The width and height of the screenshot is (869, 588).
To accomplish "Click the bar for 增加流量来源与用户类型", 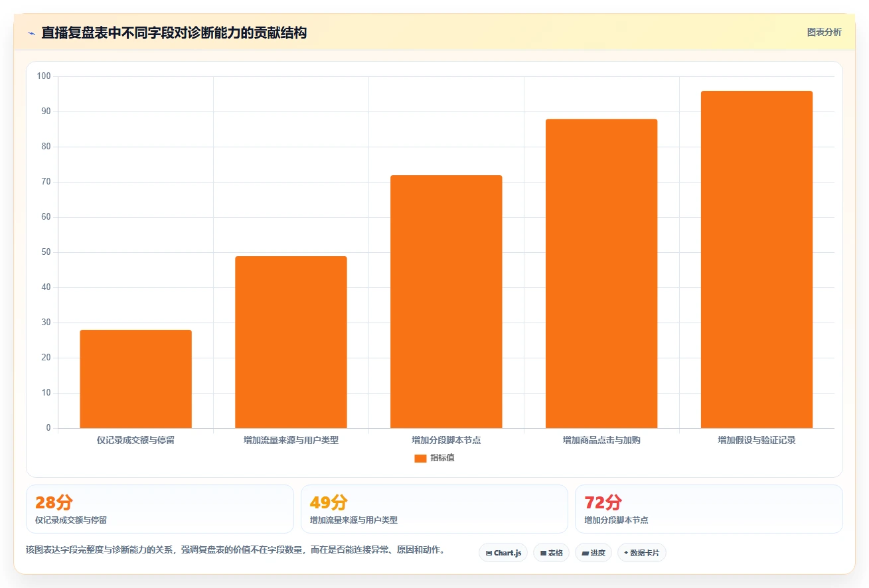I will point(291,342).
